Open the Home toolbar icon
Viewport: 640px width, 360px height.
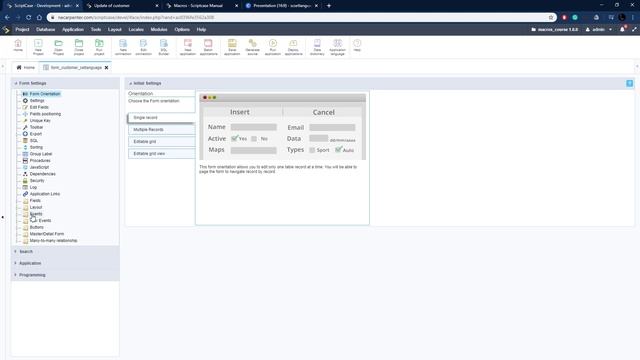pos(18,45)
